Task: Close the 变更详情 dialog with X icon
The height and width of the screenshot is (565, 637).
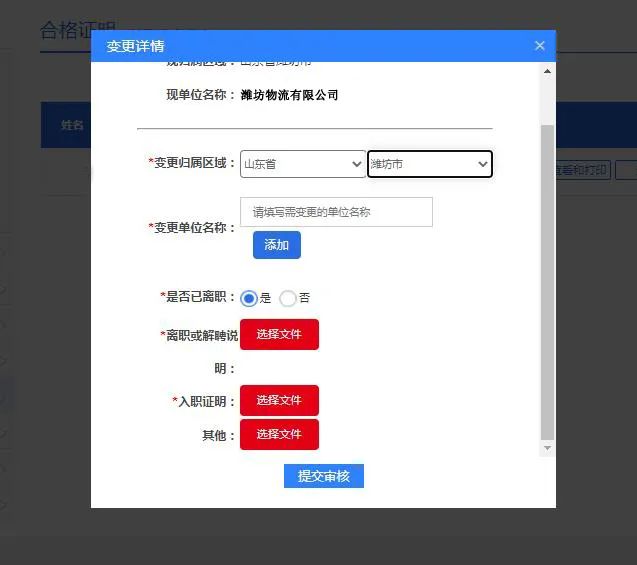Action: pyautogui.click(x=540, y=45)
